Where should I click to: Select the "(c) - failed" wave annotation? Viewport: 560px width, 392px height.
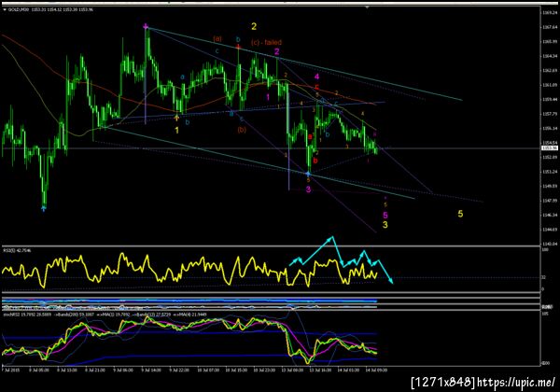click(266, 43)
